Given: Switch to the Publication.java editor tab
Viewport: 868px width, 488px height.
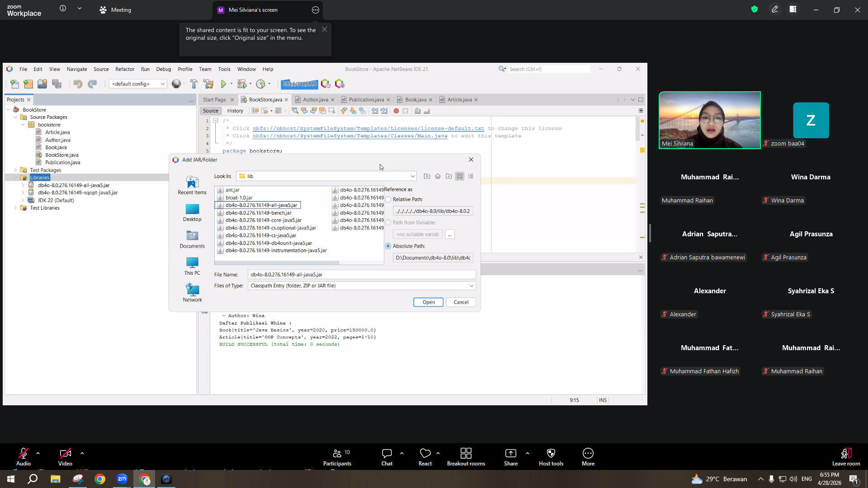Looking at the screenshot, I should coord(366,100).
